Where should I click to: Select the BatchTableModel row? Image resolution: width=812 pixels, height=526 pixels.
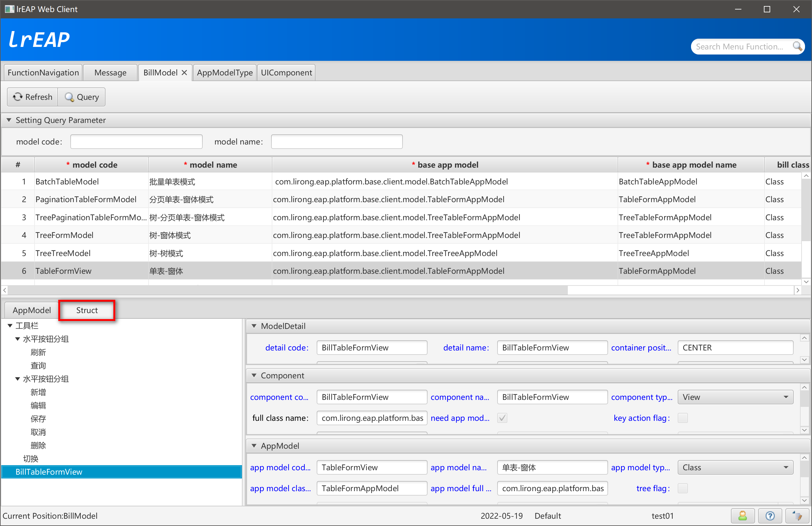coord(401,182)
